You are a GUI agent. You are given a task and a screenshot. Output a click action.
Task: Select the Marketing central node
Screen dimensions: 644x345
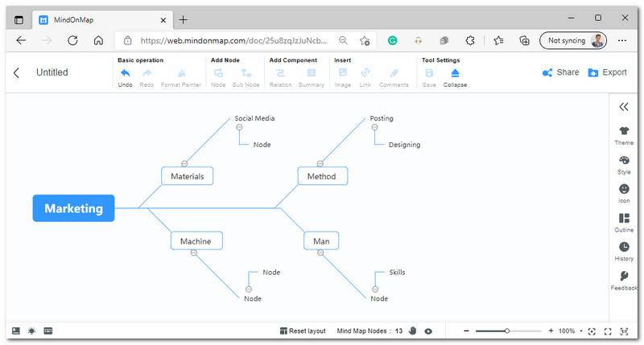[x=73, y=208]
